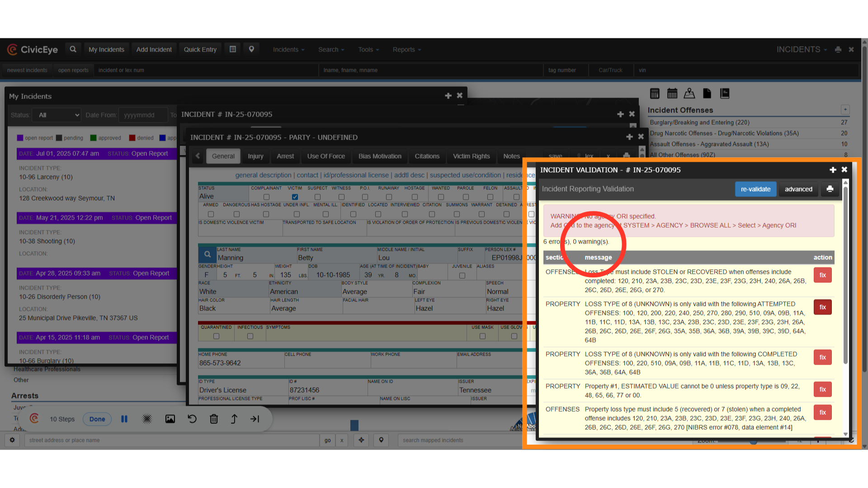Open the Search dropdown menu
This screenshot has height=488, width=868.
331,50
